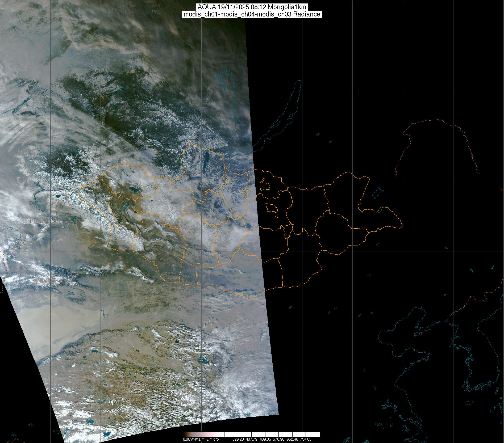This screenshot has height=443, width=504.
Task: Click the radiance color scale bar
Action: tap(252, 435)
